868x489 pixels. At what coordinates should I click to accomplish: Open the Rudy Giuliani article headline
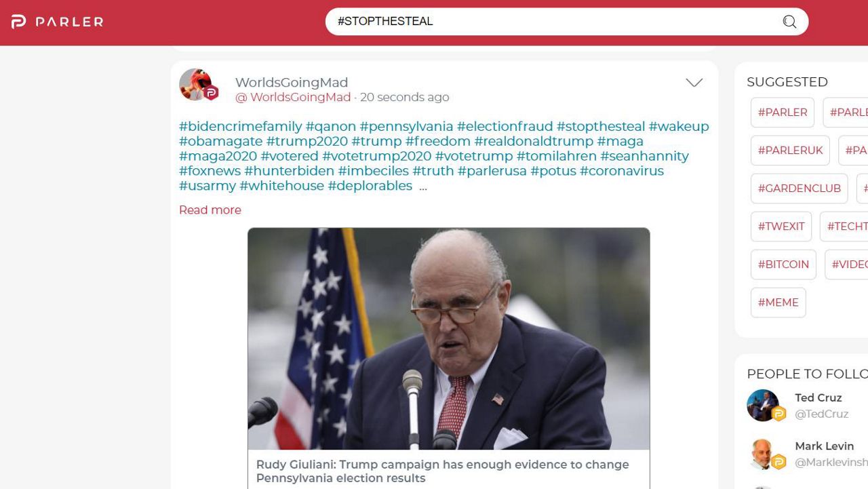pyautogui.click(x=442, y=471)
